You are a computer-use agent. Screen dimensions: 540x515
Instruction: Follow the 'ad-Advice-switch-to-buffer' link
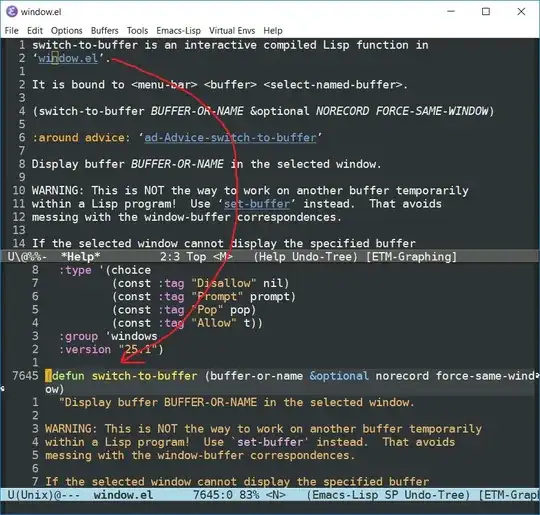[x=230, y=138]
